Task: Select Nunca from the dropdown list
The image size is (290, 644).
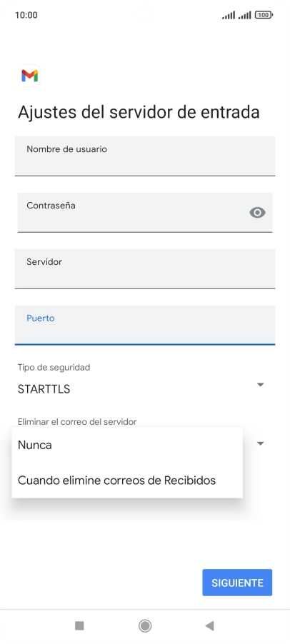Action: pos(127,445)
